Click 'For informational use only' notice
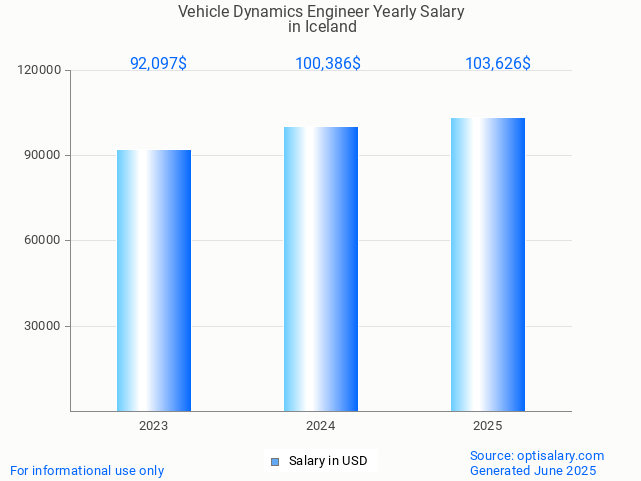This screenshot has height=481, width=641. (x=87, y=470)
